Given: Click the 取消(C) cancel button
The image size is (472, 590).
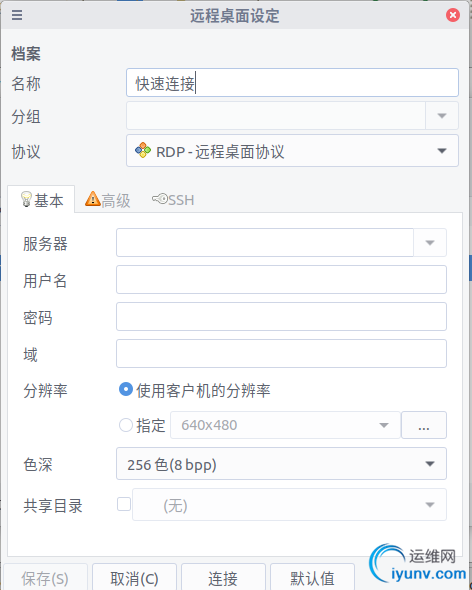Looking at the screenshot, I should (x=134, y=578).
